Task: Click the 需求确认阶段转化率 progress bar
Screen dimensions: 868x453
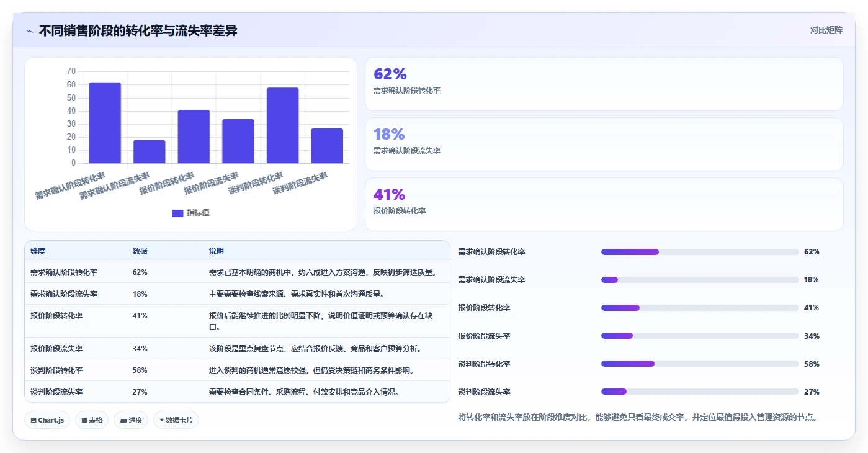Action: [700, 252]
